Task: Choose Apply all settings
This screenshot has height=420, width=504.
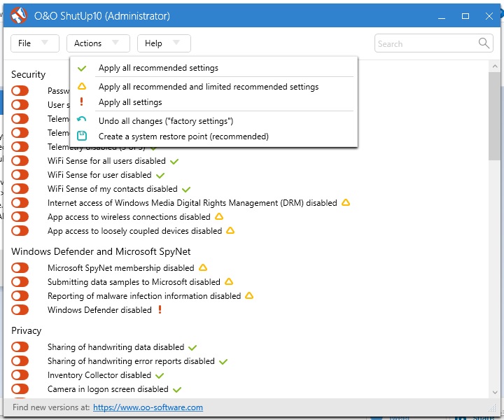Action: [x=213, y=102]
